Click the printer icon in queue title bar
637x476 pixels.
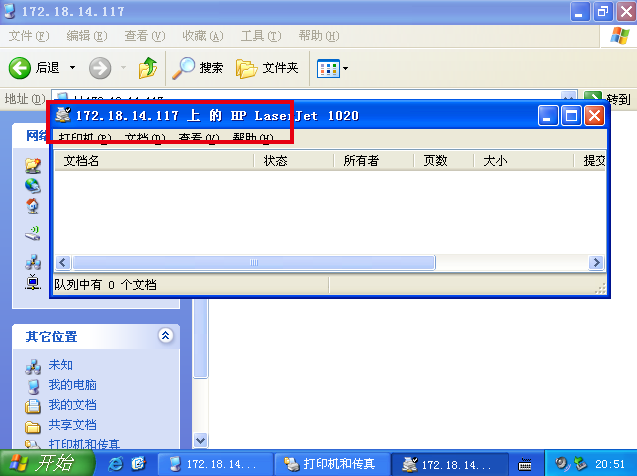click(63, 115)
